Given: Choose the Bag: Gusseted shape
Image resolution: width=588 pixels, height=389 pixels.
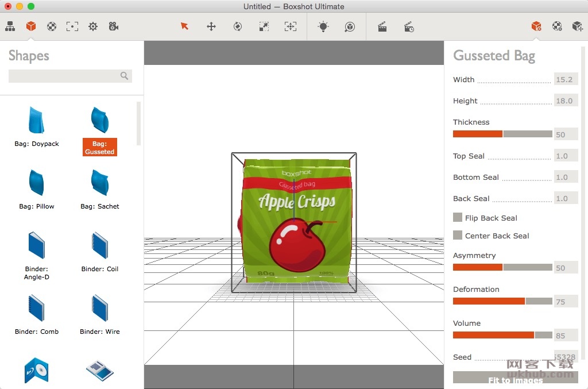Looking at the screenshot, I should coord(100,131).
